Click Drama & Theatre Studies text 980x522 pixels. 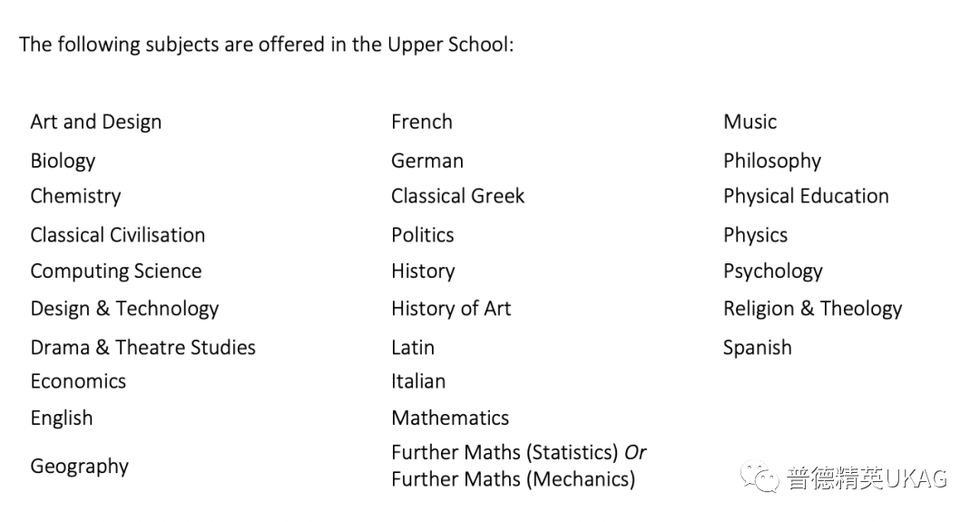click(143, 348)
